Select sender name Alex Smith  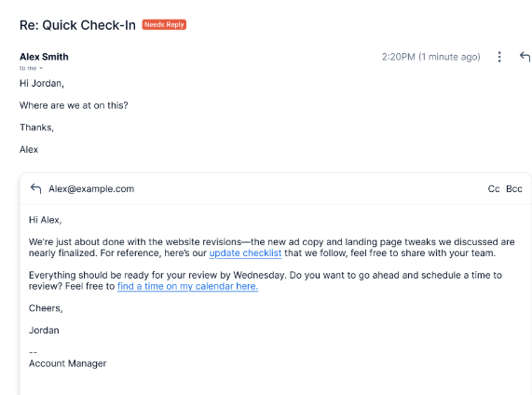[x=44, y=57]
